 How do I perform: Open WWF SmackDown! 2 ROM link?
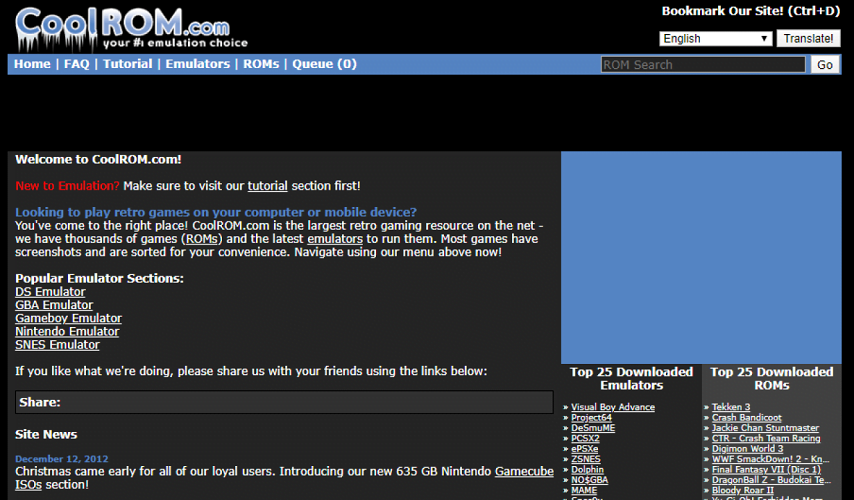click(x=770, y=459)
